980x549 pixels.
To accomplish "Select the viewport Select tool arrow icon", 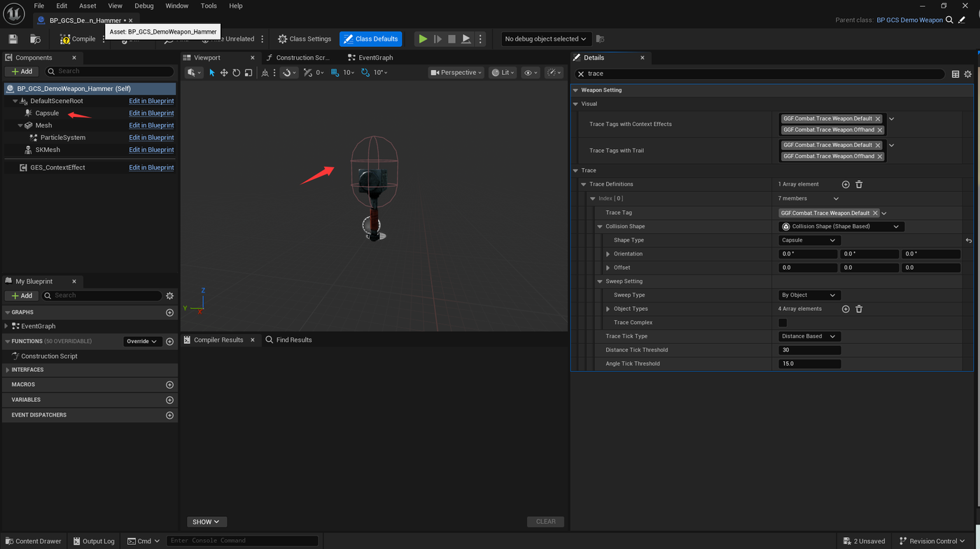I will (211, 73).
